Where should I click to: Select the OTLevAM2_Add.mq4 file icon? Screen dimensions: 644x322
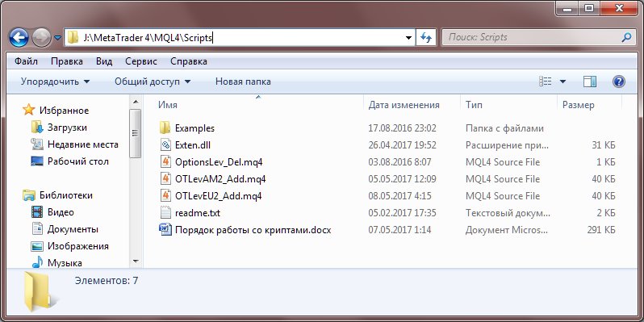(165, 178)
